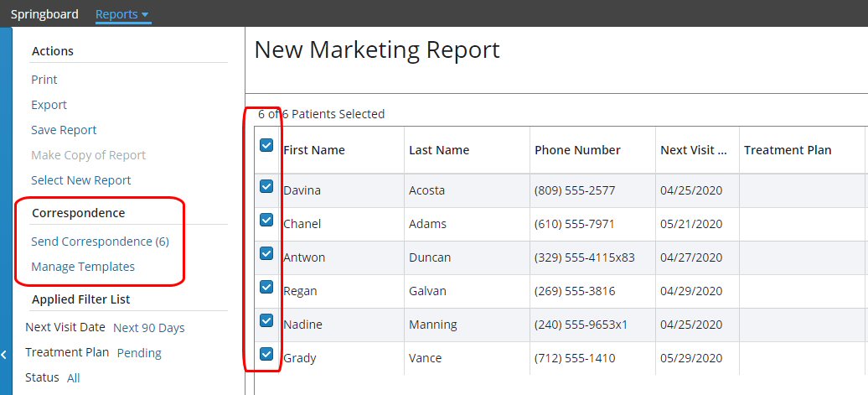This screenshot has height=395, width=868.
Task: Collapse the left sidebar with the arrow
Action: click(4, 355)
